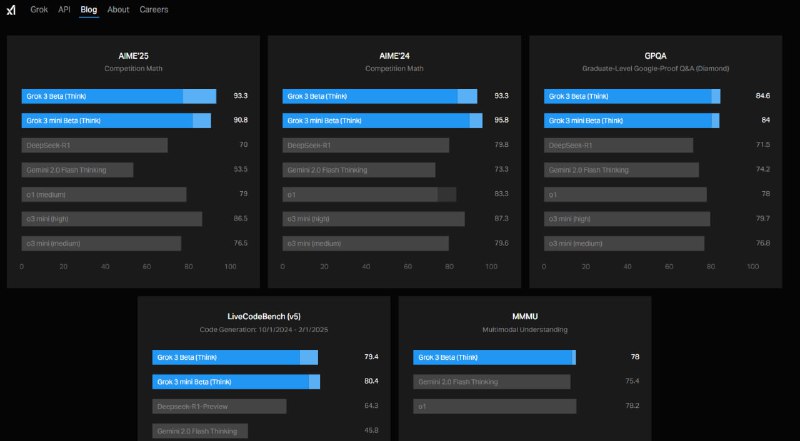
Task: Select Gemini 2.0 Flash Thinking bar in AIME'25
Action: pyautogui.click(x=78, y=170)
